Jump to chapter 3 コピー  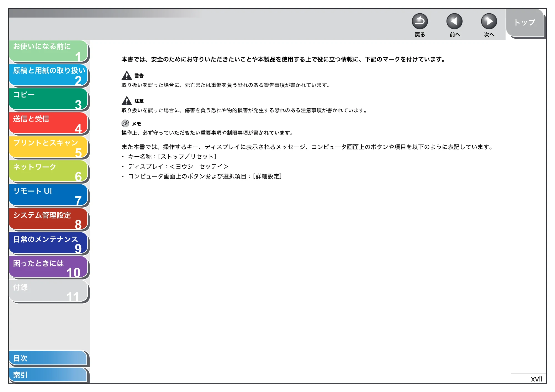(x=49, y=99)
